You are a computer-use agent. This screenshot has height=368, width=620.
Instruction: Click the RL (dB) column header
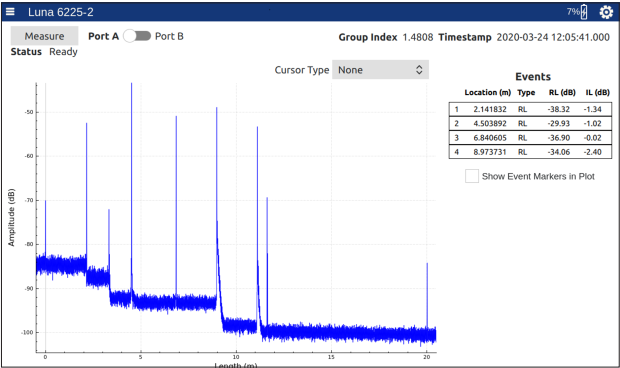coord(562,92)
